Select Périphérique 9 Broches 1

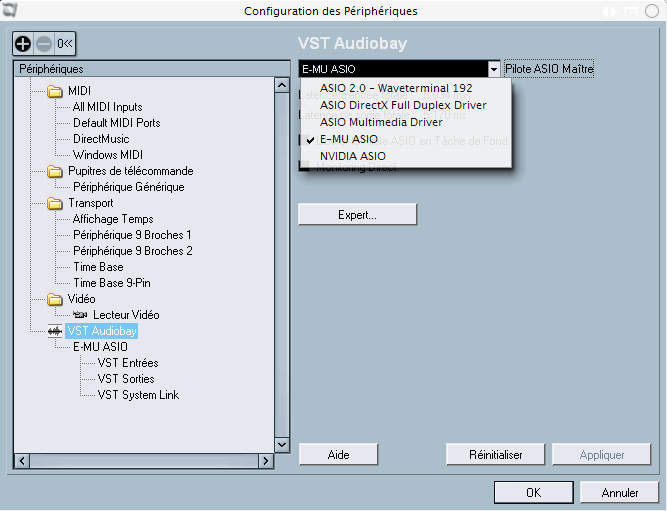coord(132,235)
